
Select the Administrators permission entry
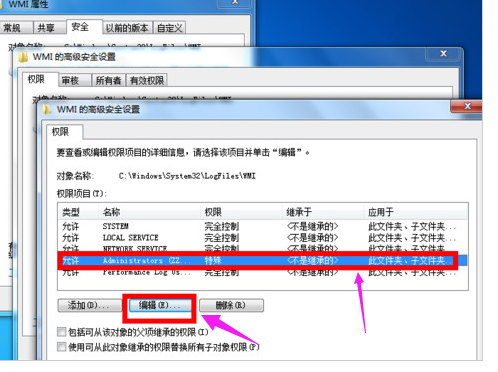263,260
